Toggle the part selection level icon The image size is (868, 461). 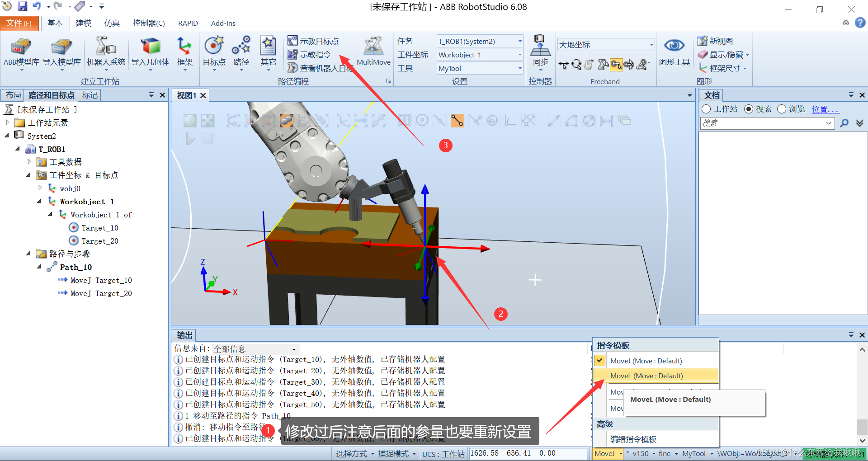click(286, 120)
